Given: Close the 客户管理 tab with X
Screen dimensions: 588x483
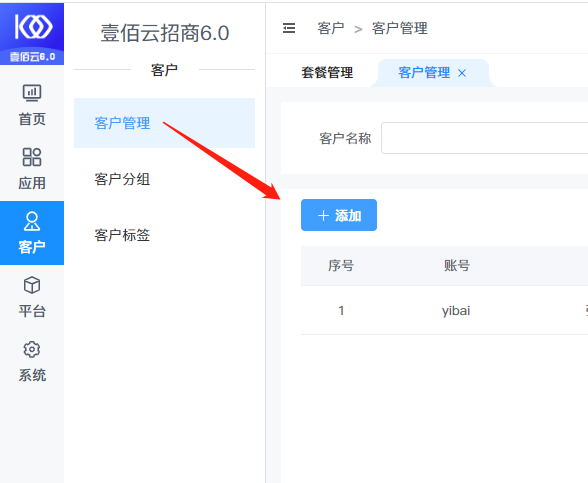Looking at the screenshot, I should pos(462,73).
